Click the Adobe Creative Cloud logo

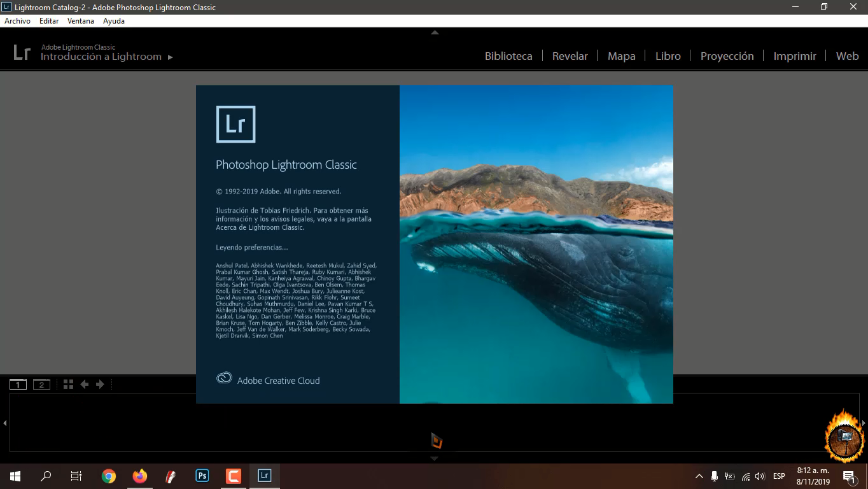point(224,378)
